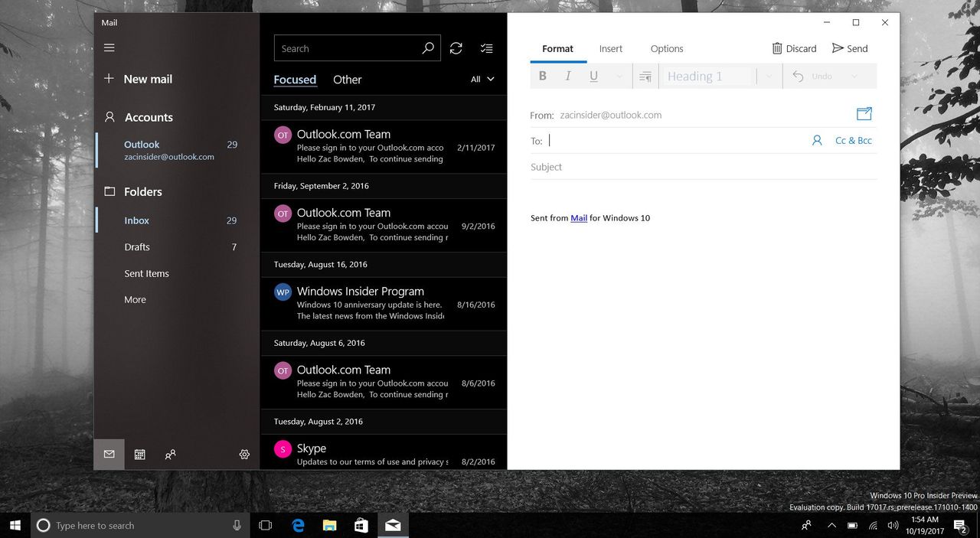
Task: Open the font formatting dropdown arrow
Action: click(619, 76)
